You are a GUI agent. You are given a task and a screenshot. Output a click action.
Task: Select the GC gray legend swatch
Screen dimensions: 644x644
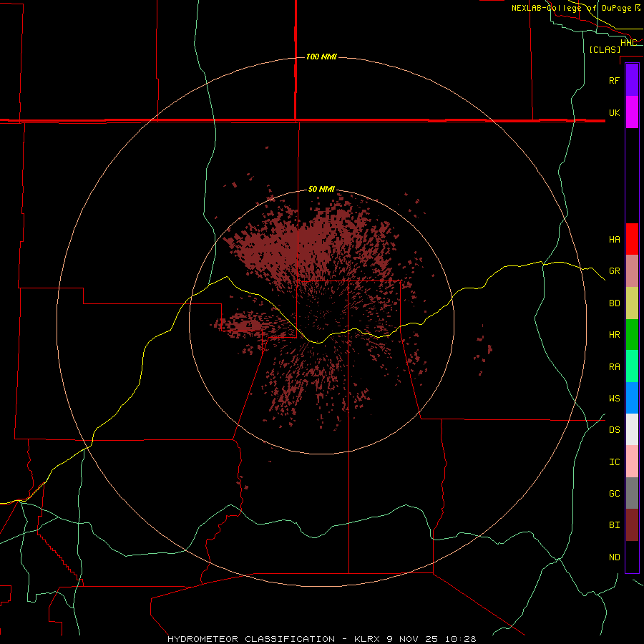pyautogui.click(x=632, y=493)
